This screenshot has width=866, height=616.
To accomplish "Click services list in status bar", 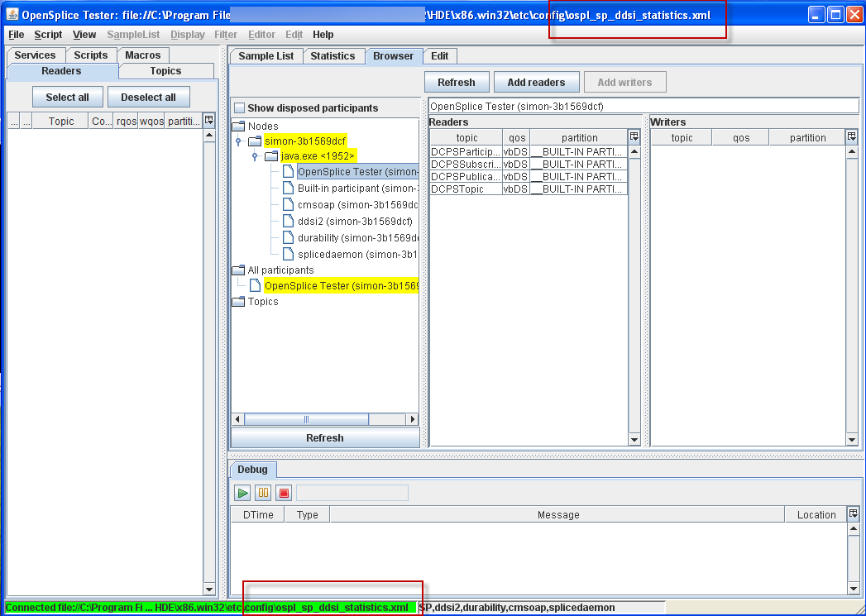I will [541, 608].
